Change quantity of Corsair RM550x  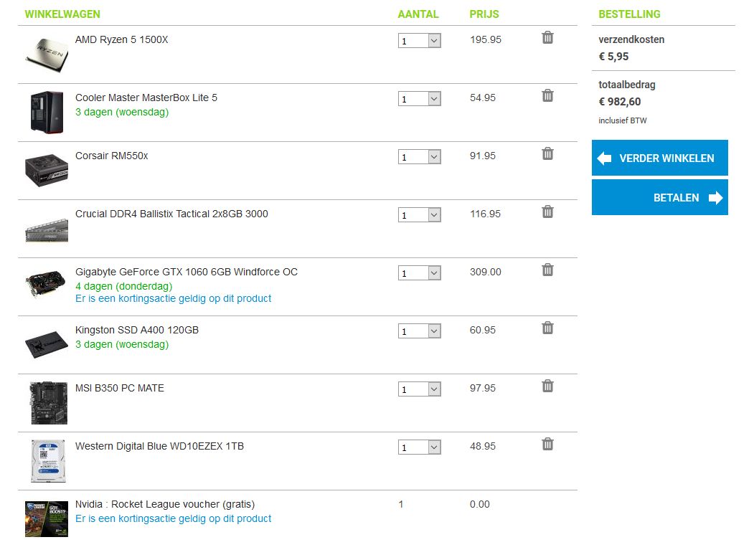coord(420,157)
